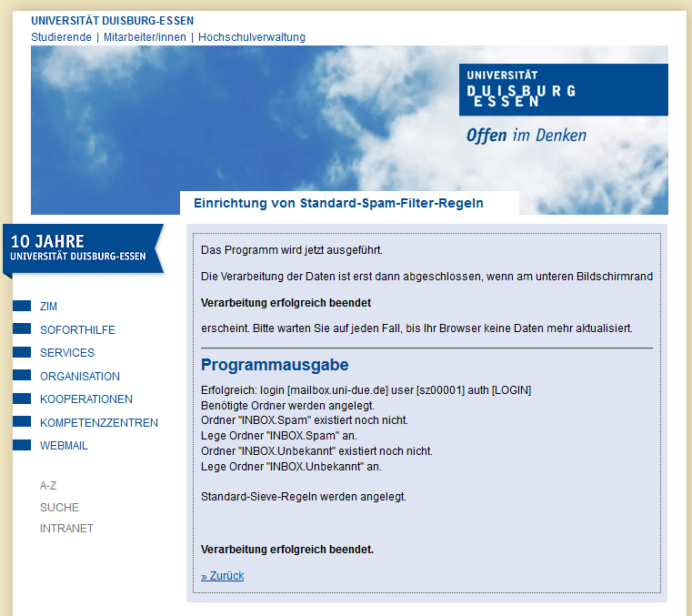Open the Studierende link in the header
The height and width of the screenshot is (616, 692).
[61, 37]
